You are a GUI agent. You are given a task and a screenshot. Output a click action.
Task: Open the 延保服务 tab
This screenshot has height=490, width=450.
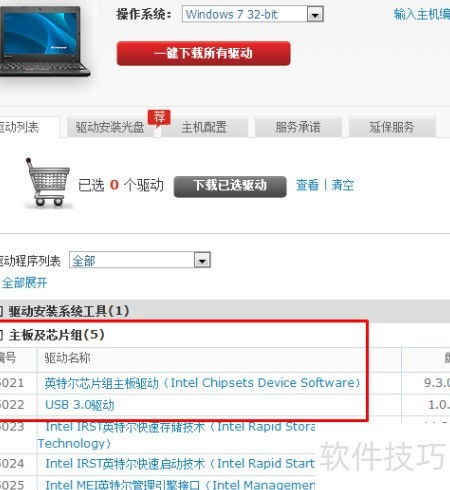(392, 127)
